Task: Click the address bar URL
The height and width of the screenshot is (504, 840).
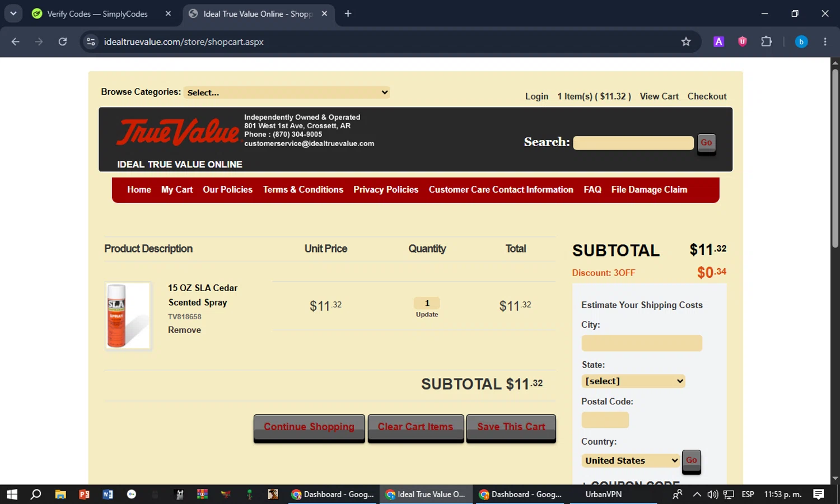Action: [x=184, y=42]
